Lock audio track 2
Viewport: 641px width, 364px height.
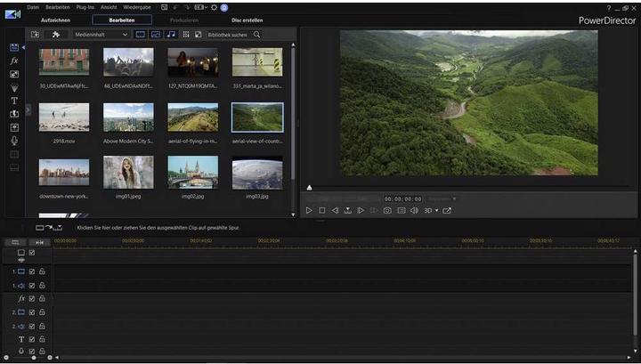click(x=42, y=326)
